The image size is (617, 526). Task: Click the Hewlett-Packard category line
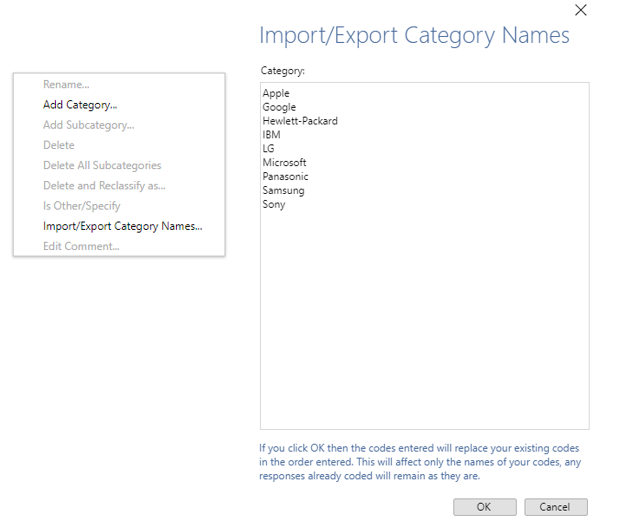(x=300, y=121)
